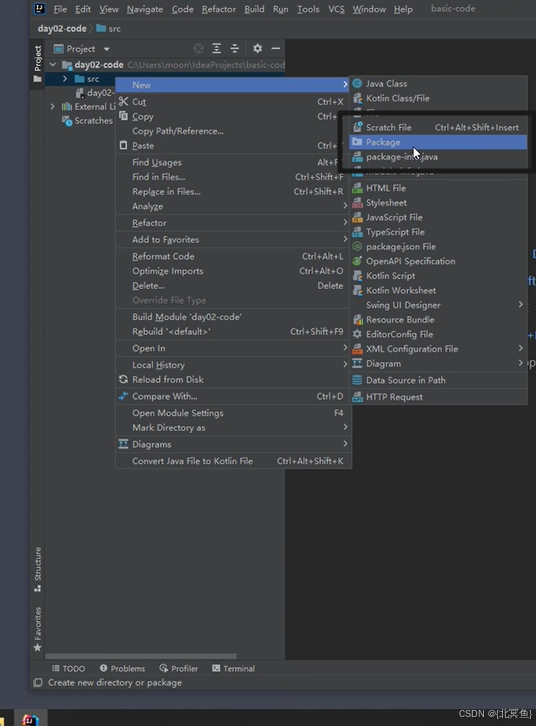This screenshot has height=726, width=536.
Task: Click the Paste clipboard icon
Action: [x=123, y=145]
